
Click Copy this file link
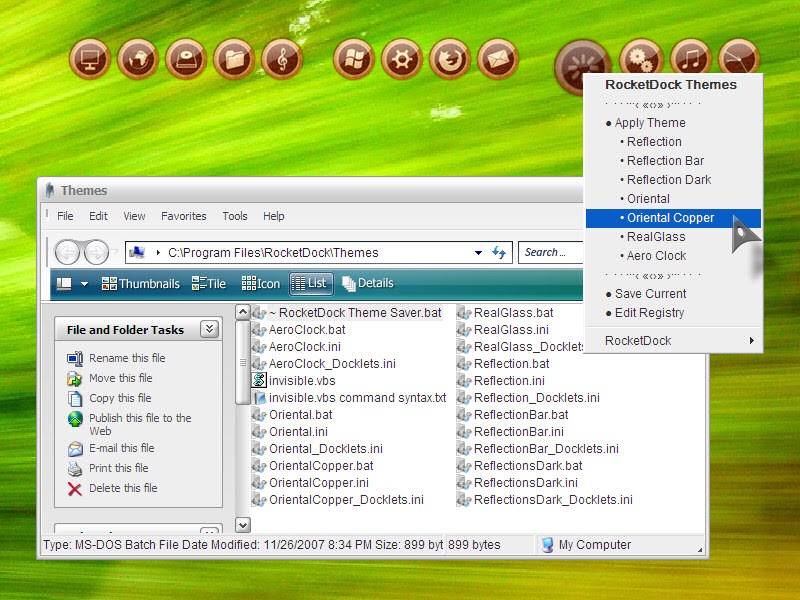point(120,398)
